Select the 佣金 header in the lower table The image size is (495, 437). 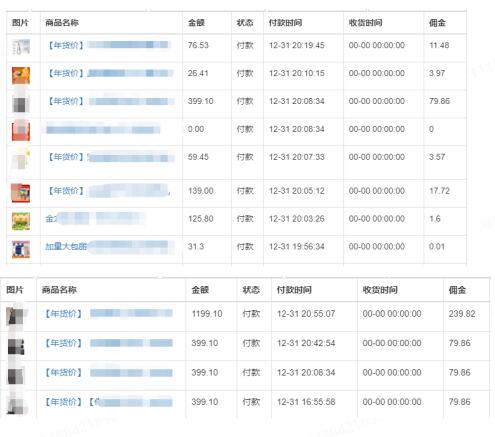click(457, 290)
